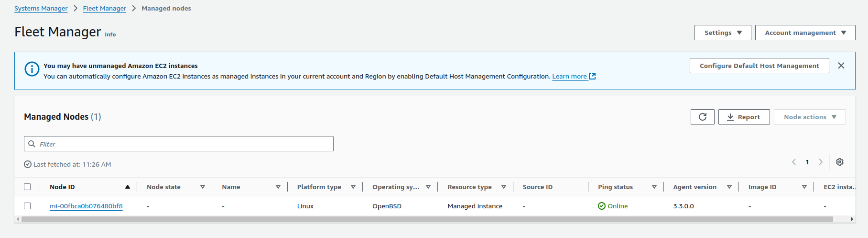
Task: Navigate to Systems Manager breadcrumb
Action: [41, 9]
